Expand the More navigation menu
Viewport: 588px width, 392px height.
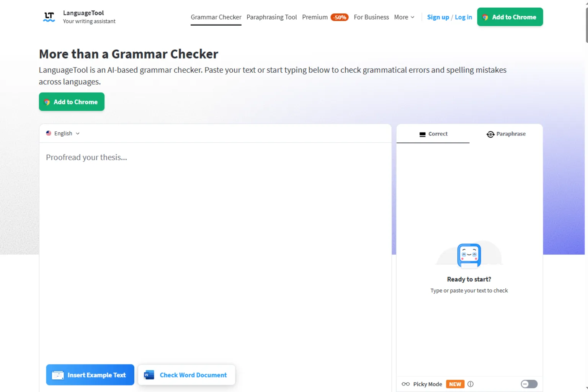point(404,17)
